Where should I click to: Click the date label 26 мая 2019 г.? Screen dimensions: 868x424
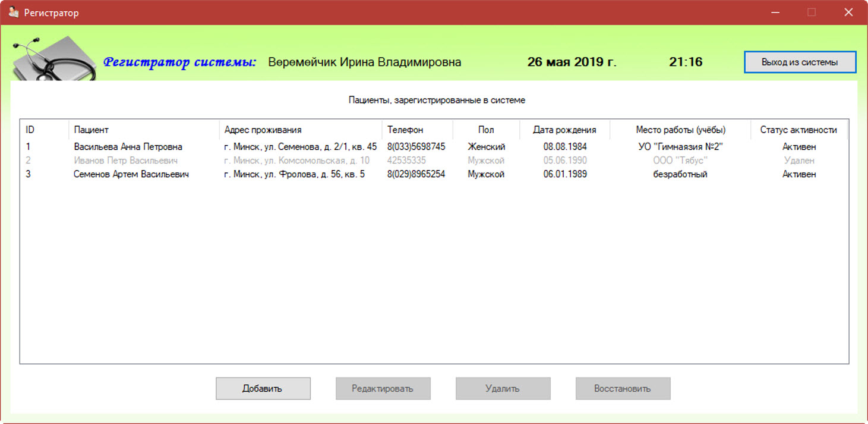click(x=571, y=61)
